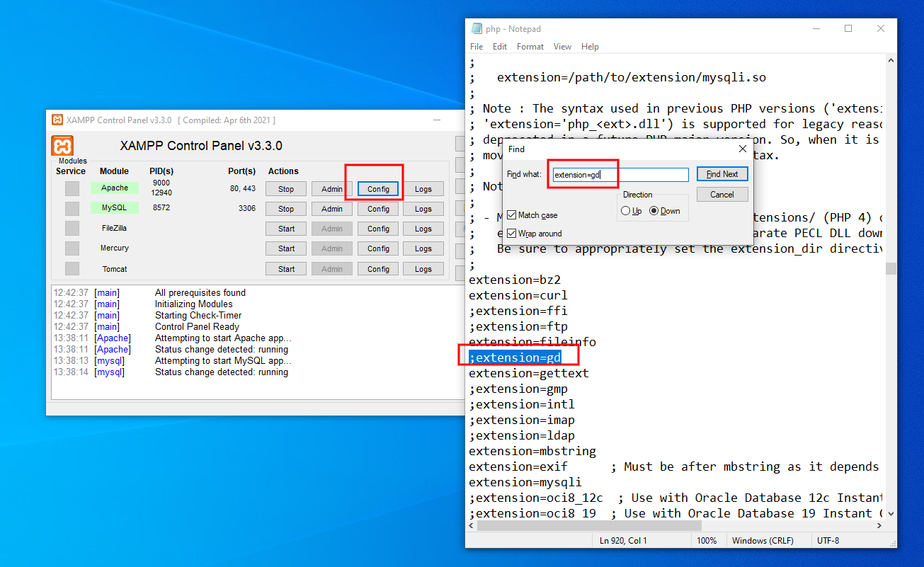
Task: Enable the Match case option
Action: pos(513,214)
